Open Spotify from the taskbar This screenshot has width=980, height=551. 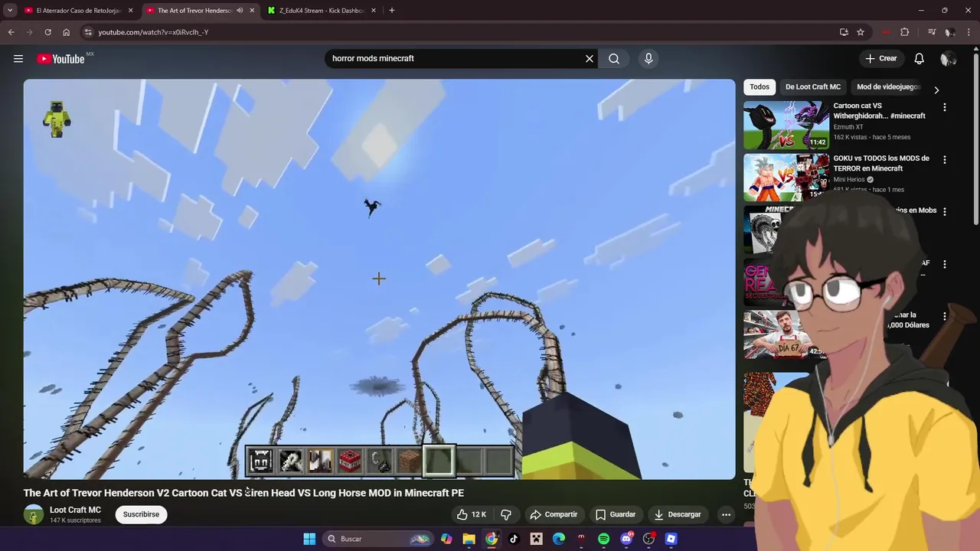click(603, 539)
